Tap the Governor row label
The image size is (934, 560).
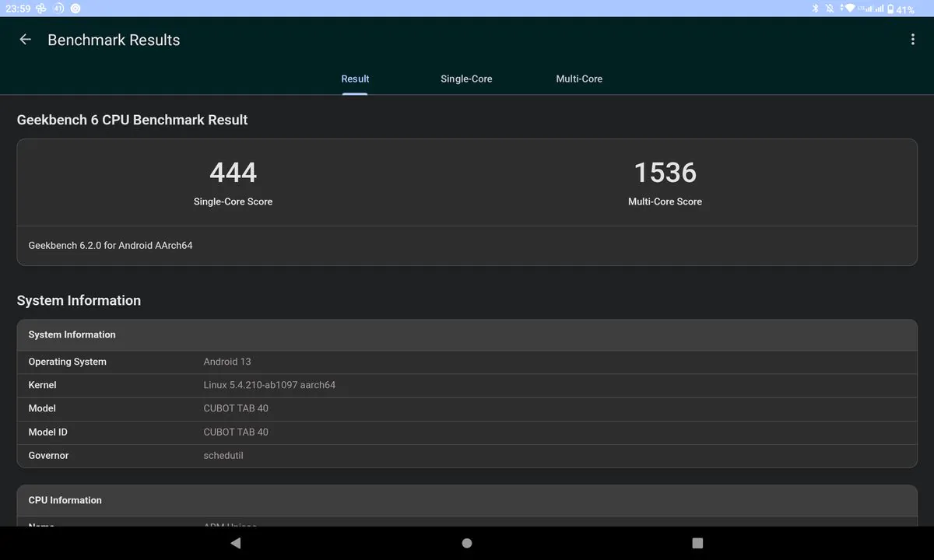pos(48,455)
